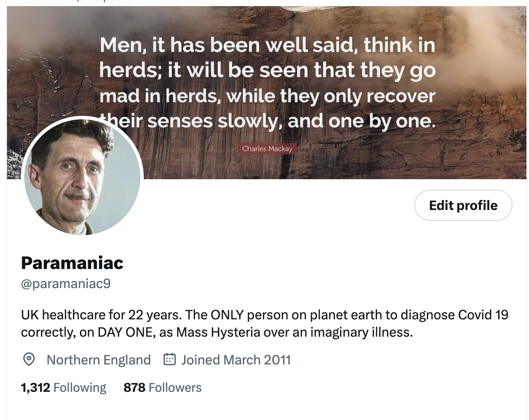The height and width of the screenshot is (420, 529).
Task: Click the Charles Mackay attribution label
Action: pos(267,149)
